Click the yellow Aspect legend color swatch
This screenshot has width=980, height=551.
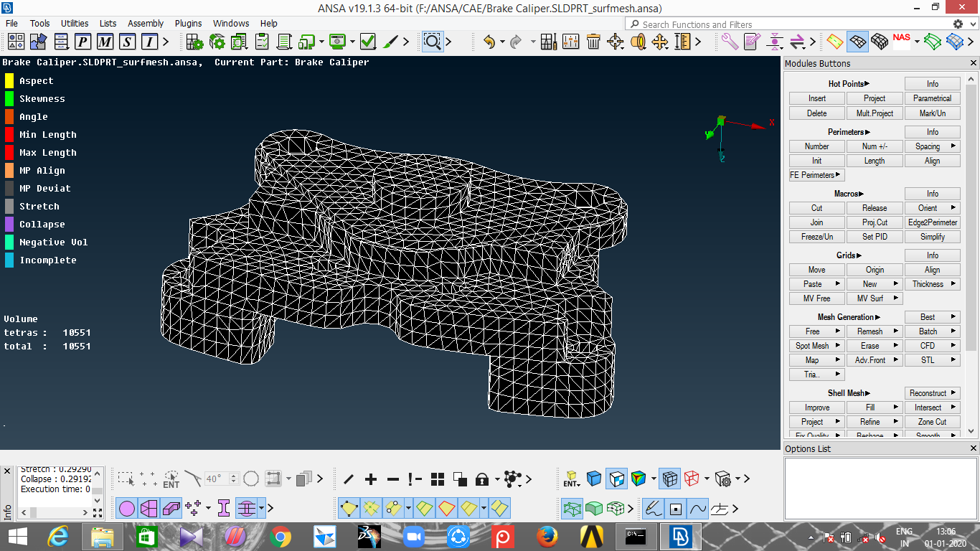coord(9,80)
